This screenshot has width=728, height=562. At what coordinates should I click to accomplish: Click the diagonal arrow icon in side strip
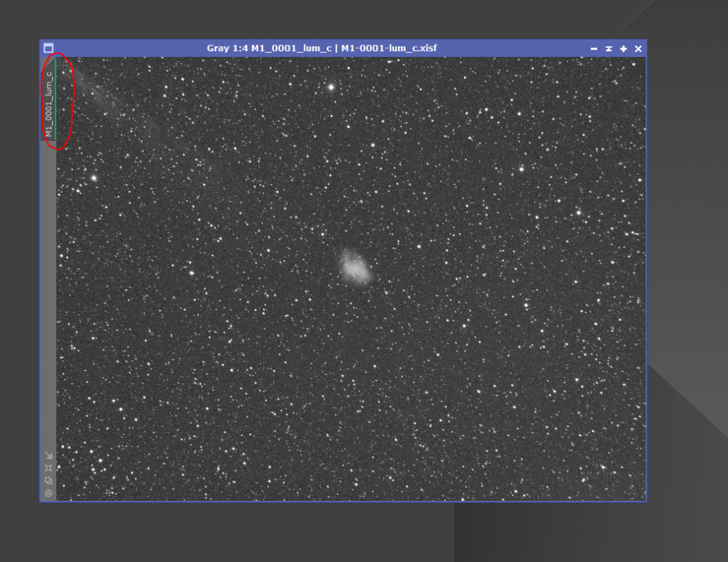(x=48, y=455)
